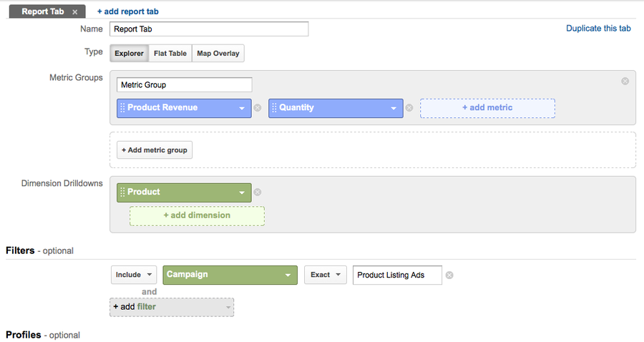The width and height of the screenshot is (644, 342).
Task: Grab the Product Revenue drag handle
Action: pyautogui.click(x=122, y=108)
